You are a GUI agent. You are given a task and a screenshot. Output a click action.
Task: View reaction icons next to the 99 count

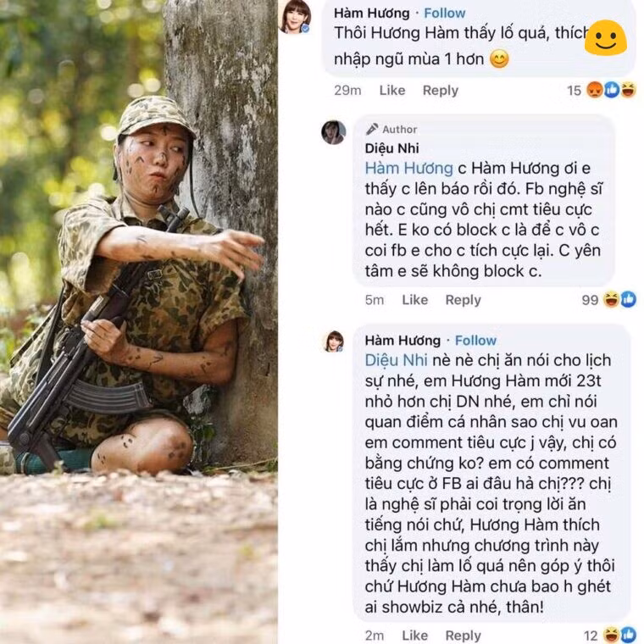click(619, 299)
